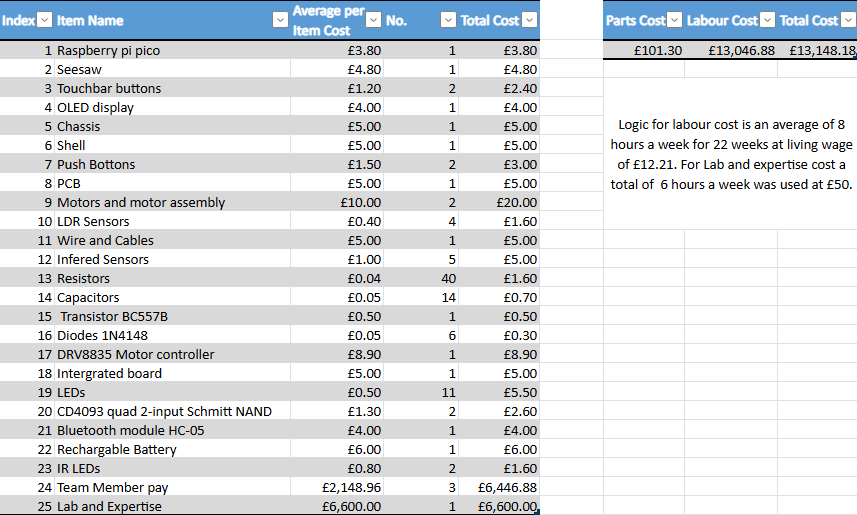Select the Push Bottons cell
This screenshot has height=515, width=857.
172,165
